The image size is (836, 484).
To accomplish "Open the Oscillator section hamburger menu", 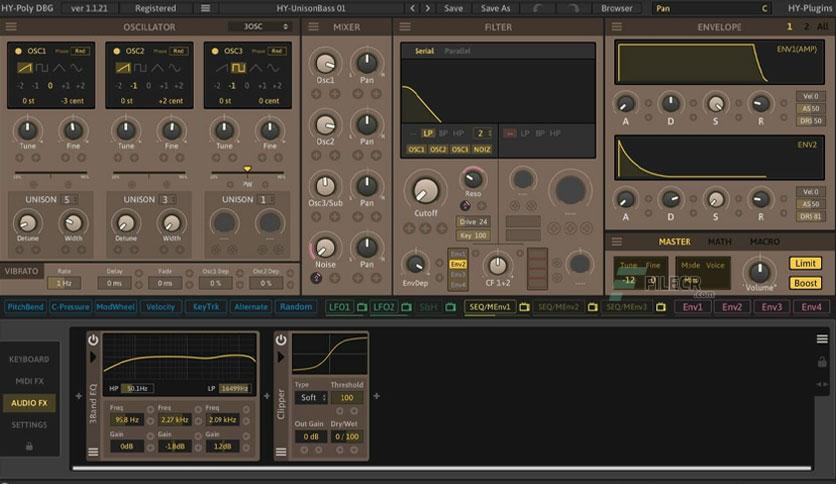I will [11, 27].
